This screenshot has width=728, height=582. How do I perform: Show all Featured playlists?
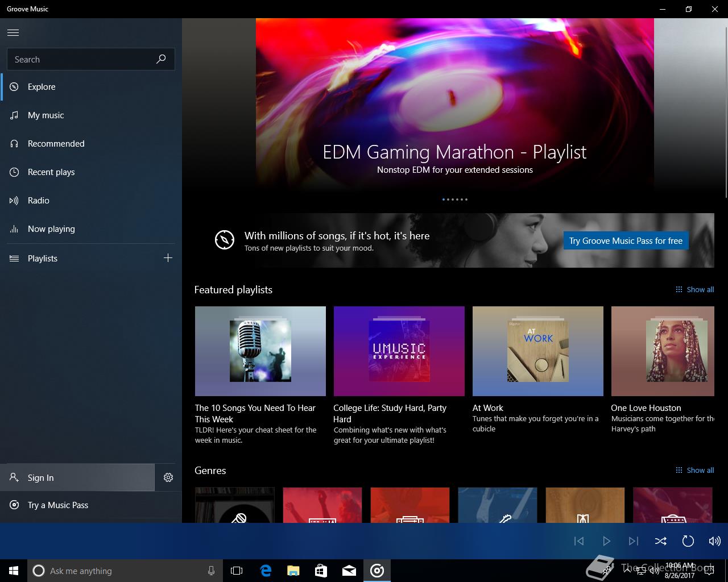tap(694, 290)
